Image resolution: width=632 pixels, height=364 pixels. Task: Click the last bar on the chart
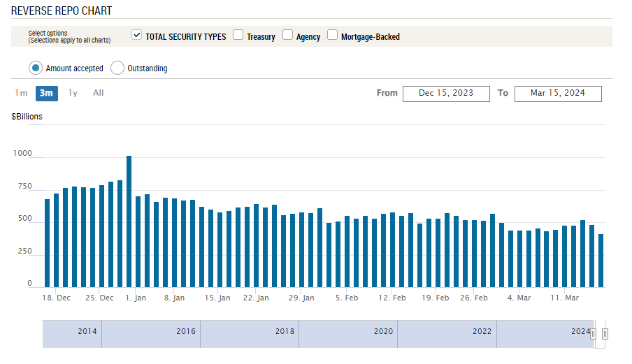(601, 261)
